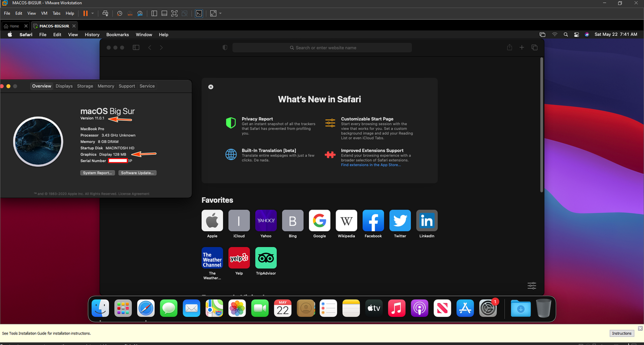Open Safari History menu
Image resolution: width=644 pixels, height=345 pixels.
coord(92,35)
